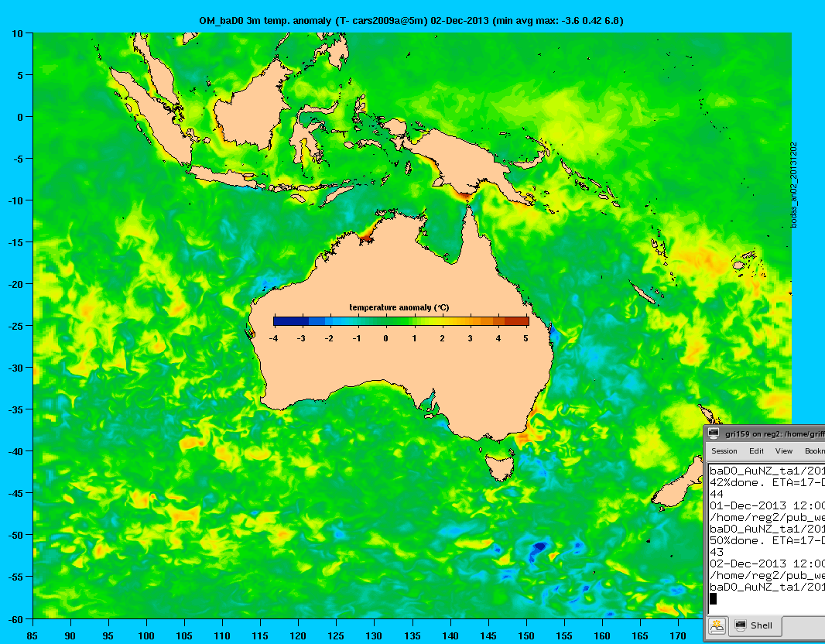Select the Shell tab in the terminal
The height and width of the screenshot is (644, 825).
point(755,625)
